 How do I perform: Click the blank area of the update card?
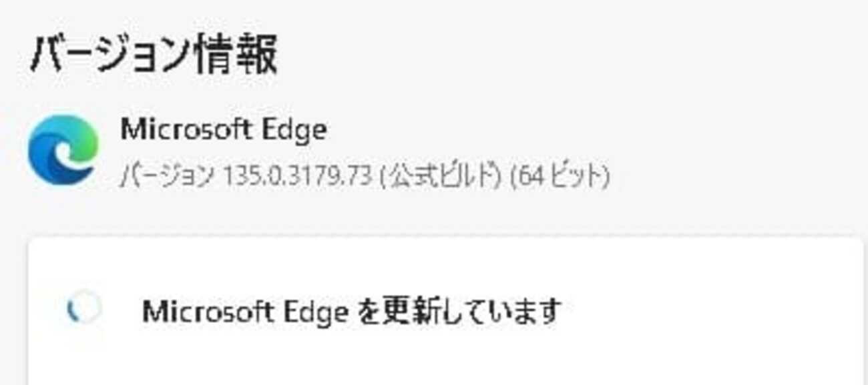(701, 314)
